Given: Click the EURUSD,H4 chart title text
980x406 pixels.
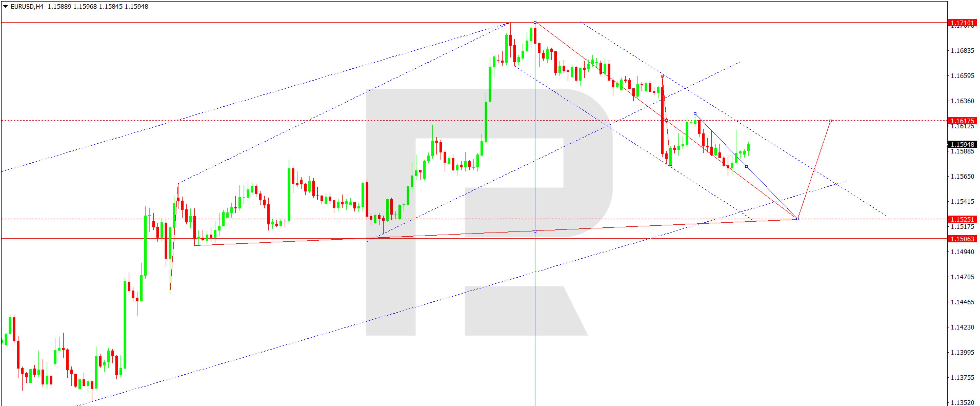Looking at the screenshot, I should tap(27, 6).
